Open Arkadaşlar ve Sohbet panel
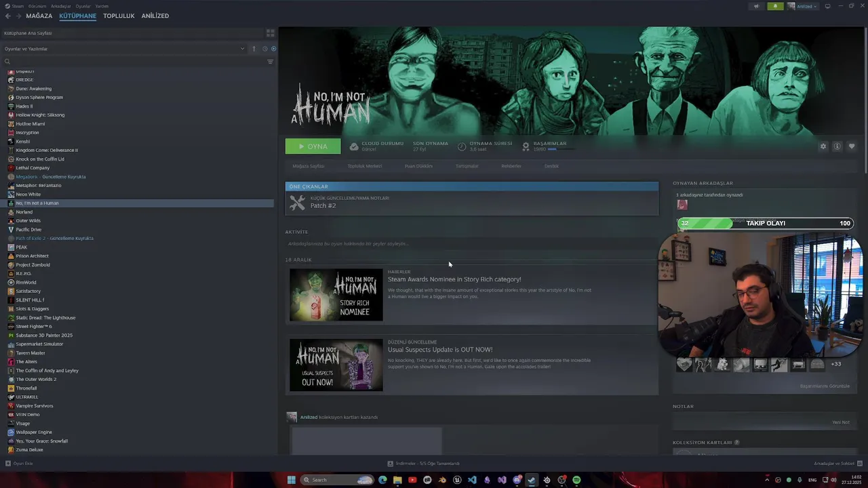The width and height of the screenshot is (868, 488). pos(837,464)
